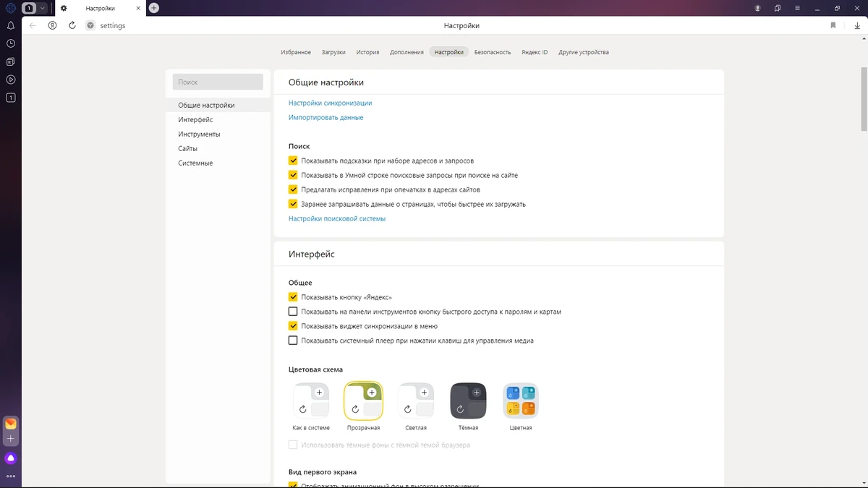Choose the Светлая color scheme

416,401
